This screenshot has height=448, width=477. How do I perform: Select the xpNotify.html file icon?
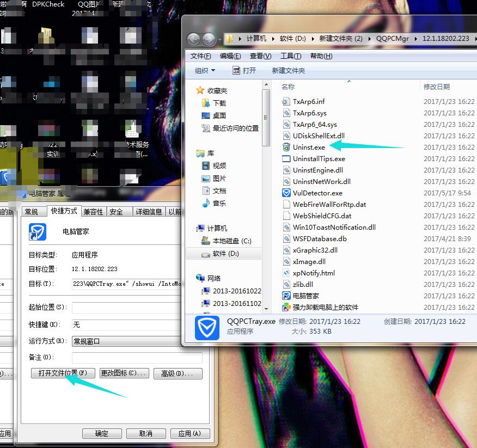pos(286,273)
